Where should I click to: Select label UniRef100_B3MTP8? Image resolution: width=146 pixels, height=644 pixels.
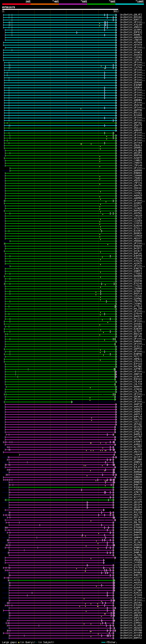pyautogui.click(x=131, y=256)
